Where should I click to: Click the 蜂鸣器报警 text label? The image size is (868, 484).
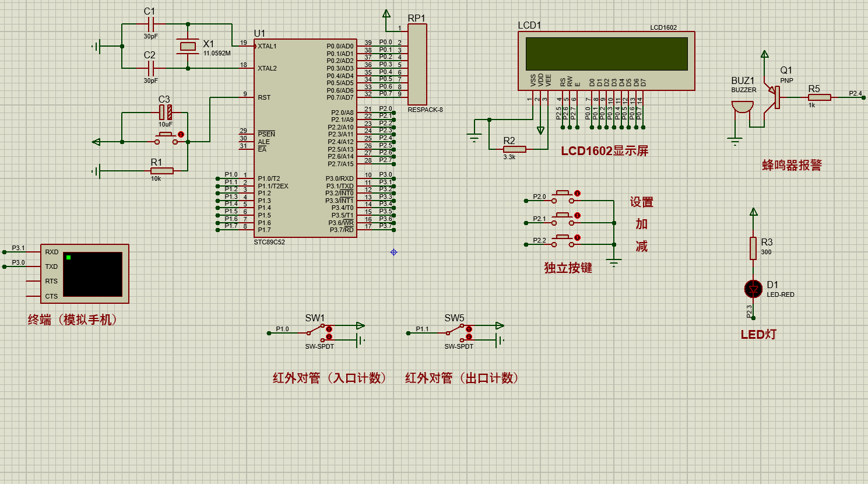792,166
